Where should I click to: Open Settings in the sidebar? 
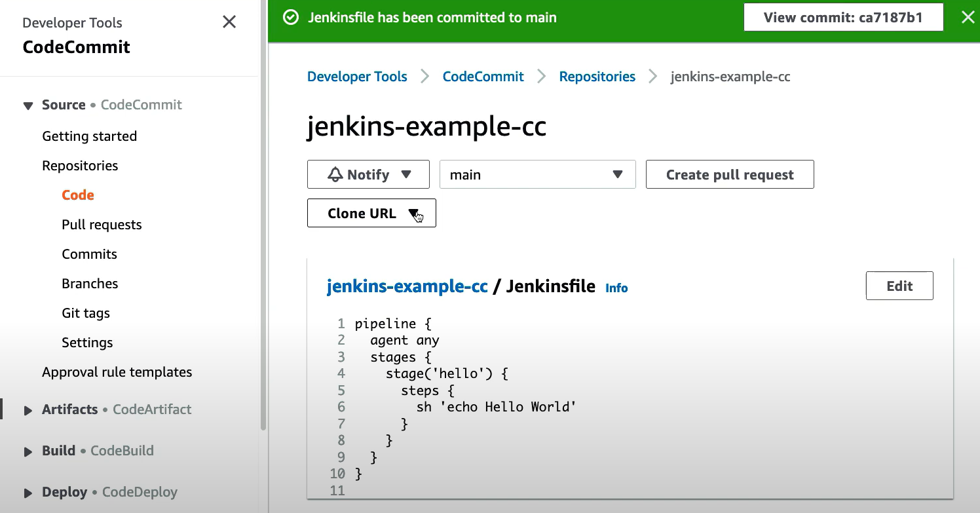coord(87,343)
